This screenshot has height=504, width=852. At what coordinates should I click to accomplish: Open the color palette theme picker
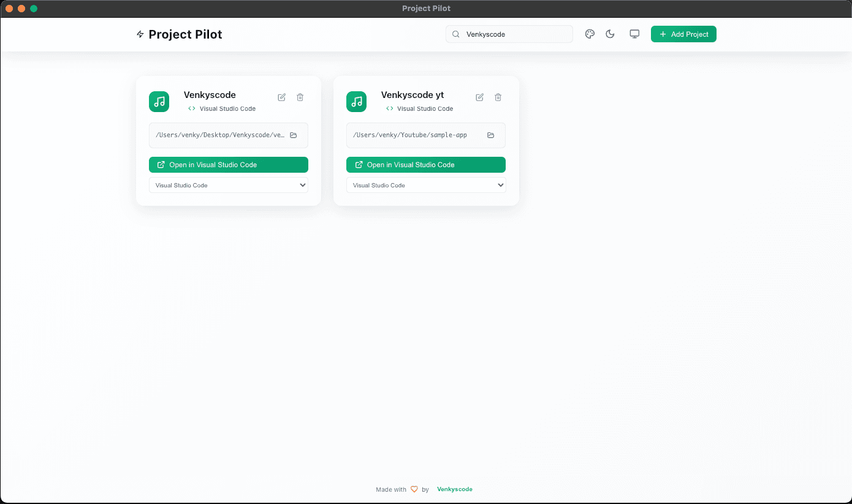coord(590,34)
